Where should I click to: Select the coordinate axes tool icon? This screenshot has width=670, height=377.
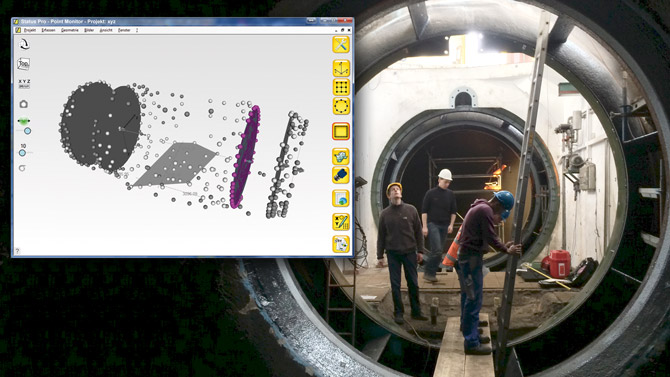341,68
